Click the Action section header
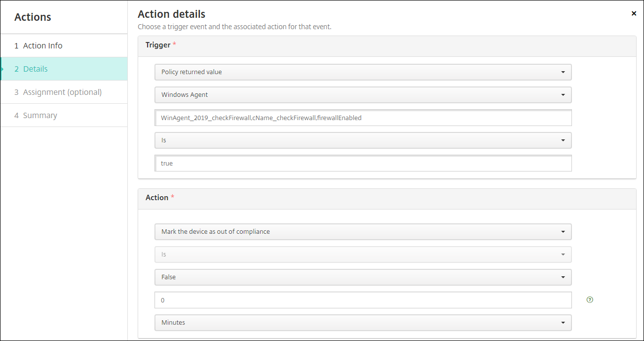 (x=157, y=198)
